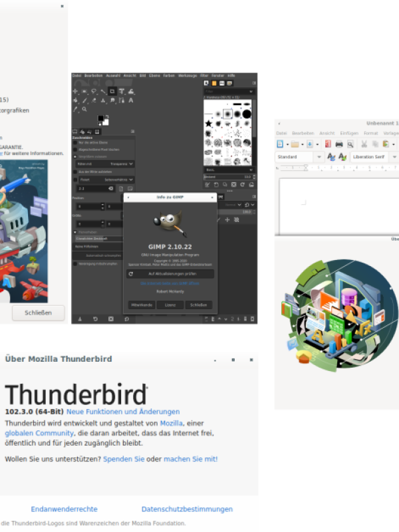Click the Export as PDF icon

click(329, 144)
